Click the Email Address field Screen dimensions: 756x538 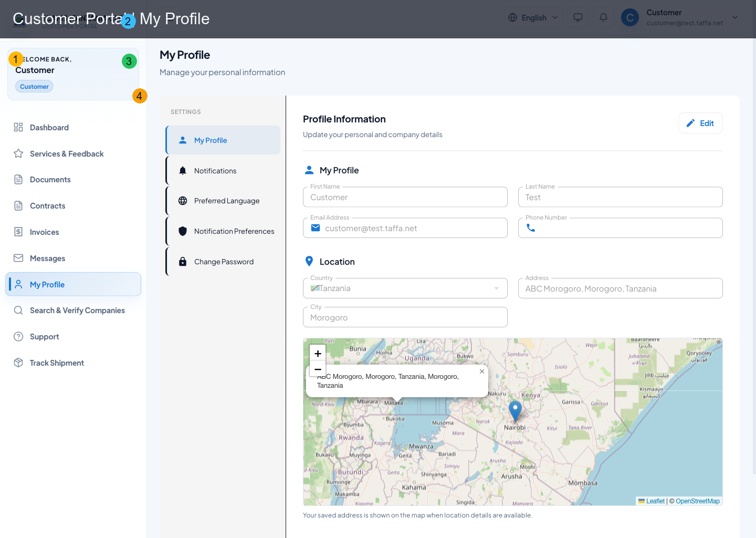[x=405, y=228]
